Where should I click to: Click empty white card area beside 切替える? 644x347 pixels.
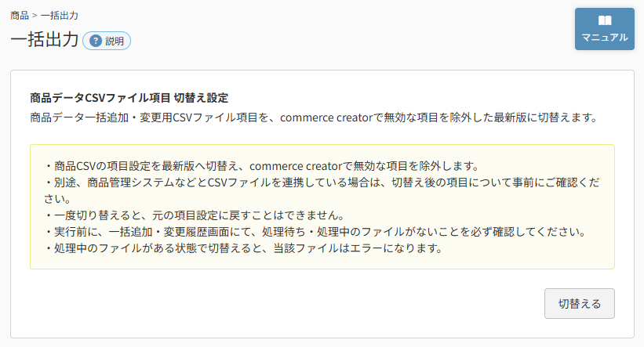tap(288, 303)
